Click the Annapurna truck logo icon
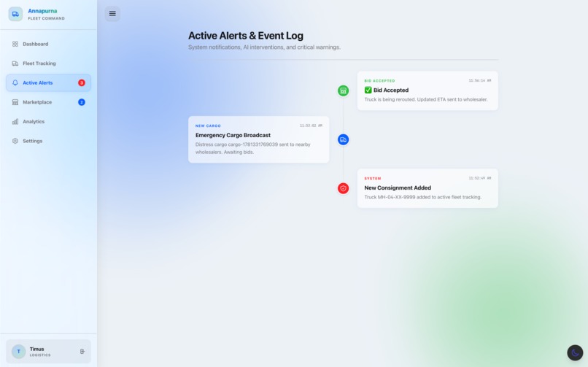This screenshot has width=588, height=367. [x=15, y=14]
